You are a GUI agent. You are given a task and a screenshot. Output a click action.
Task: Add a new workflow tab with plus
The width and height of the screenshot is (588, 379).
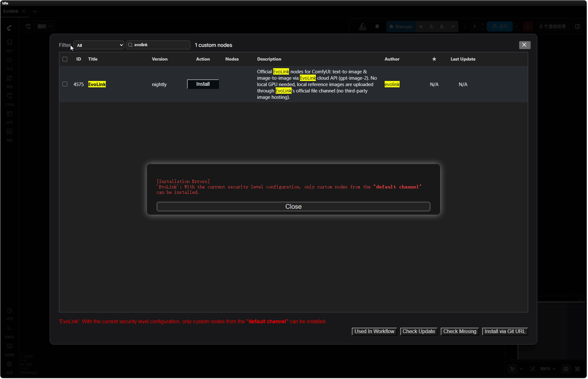(x=35, y=11)
